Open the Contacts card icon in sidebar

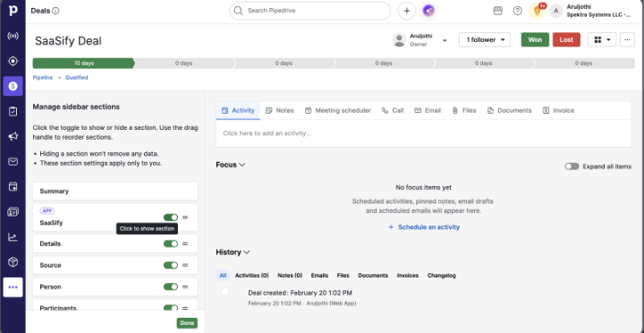pos(13,212)
